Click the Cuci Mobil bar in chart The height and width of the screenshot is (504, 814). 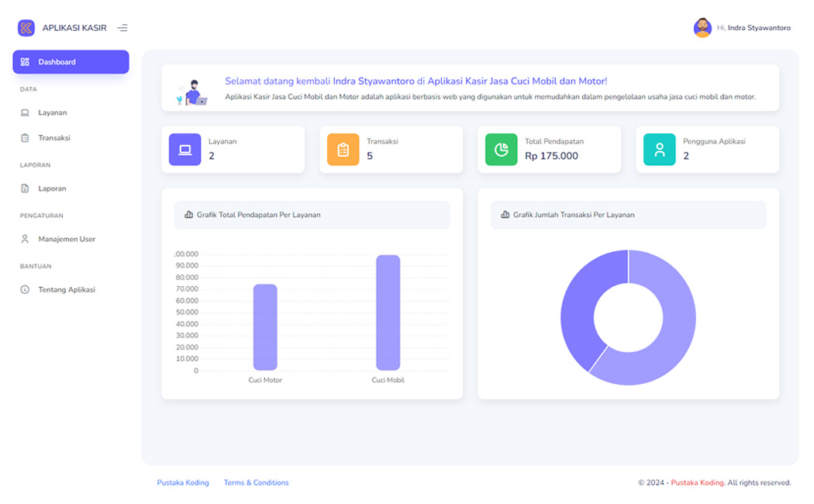pyautogui.click(x=388, y=312)
